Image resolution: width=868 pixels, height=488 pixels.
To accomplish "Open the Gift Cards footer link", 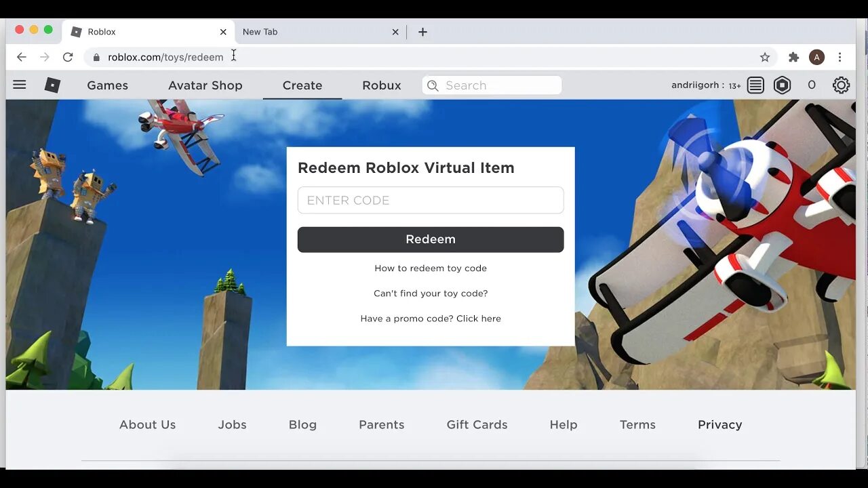I will (x=477, y=425).
